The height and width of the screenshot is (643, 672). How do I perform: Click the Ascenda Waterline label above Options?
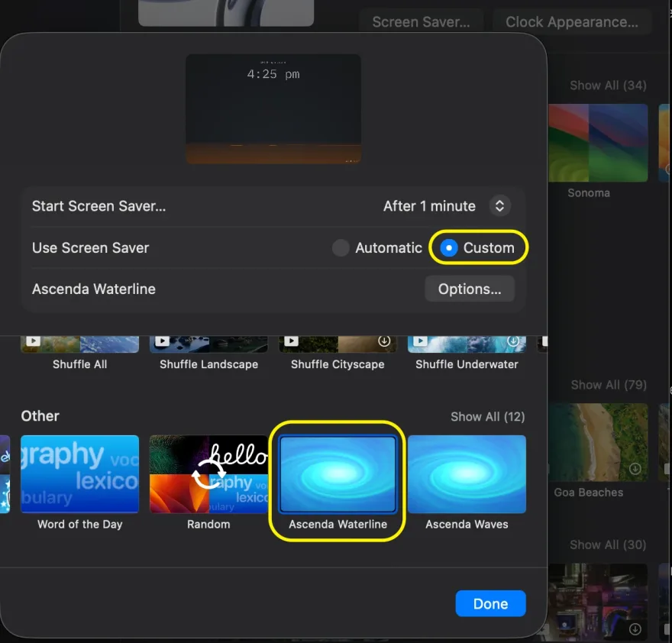click(94, 289)
